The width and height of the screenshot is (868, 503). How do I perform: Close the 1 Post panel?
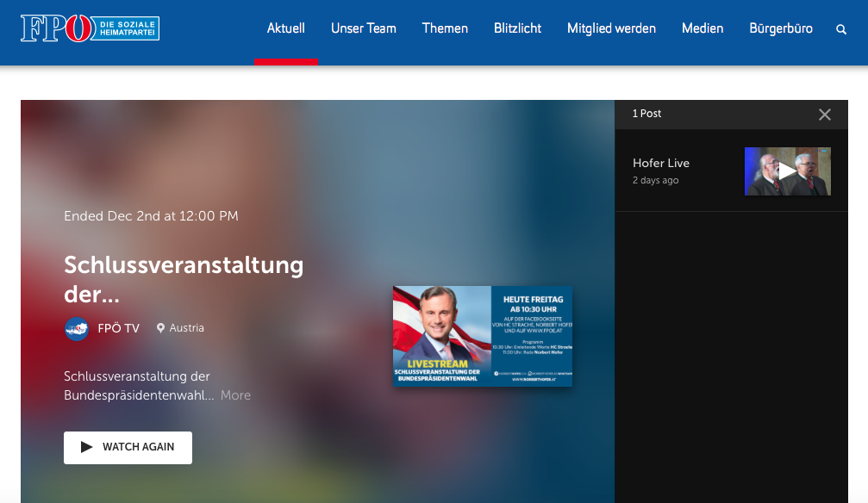824,115
